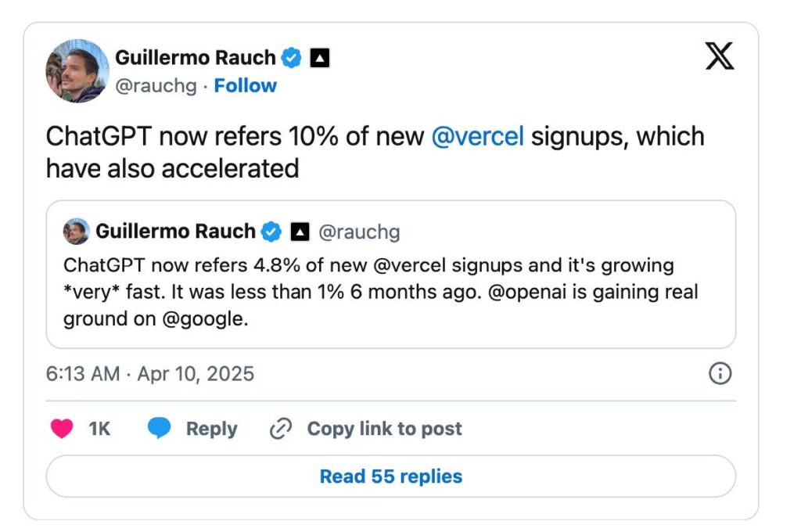
Task: Open the Read 55 replies button
Action: (x=390, y=476)
